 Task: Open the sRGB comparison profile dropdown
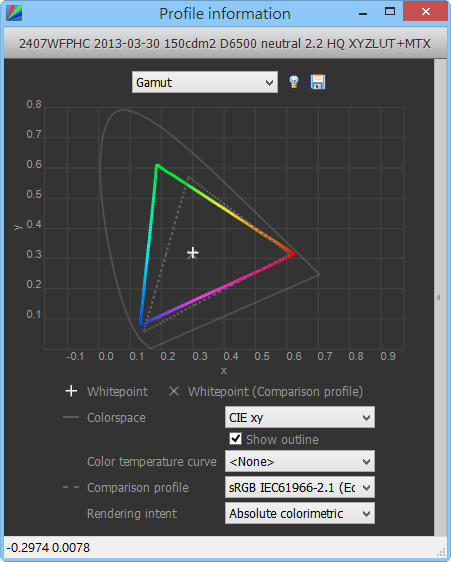[300, 487]
